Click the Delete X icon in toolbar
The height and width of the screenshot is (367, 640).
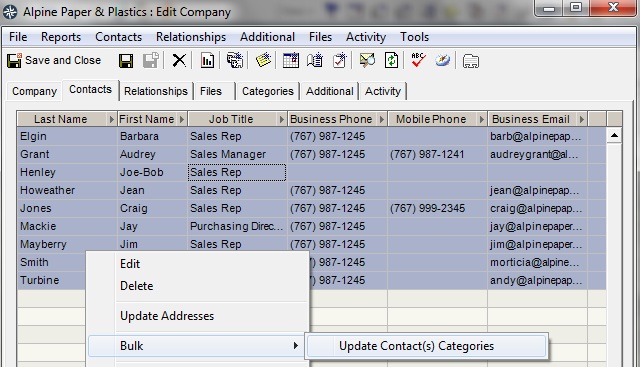coord(179,61)
